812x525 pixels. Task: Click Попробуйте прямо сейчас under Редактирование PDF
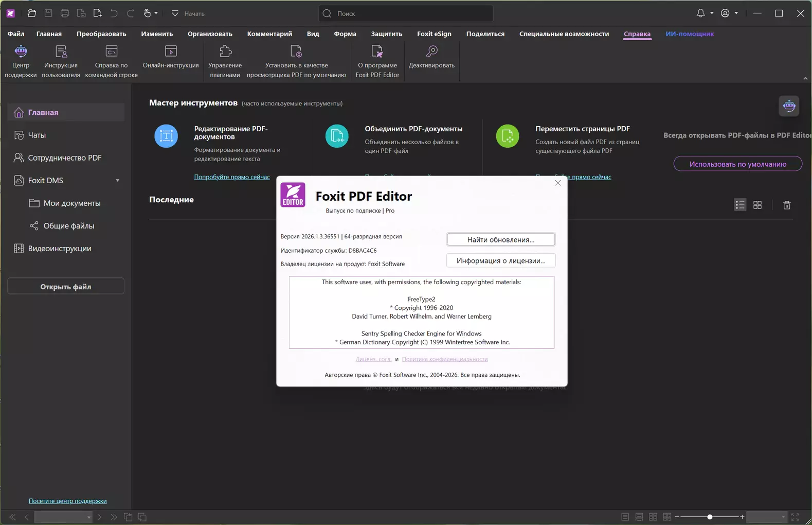point(232,177)
